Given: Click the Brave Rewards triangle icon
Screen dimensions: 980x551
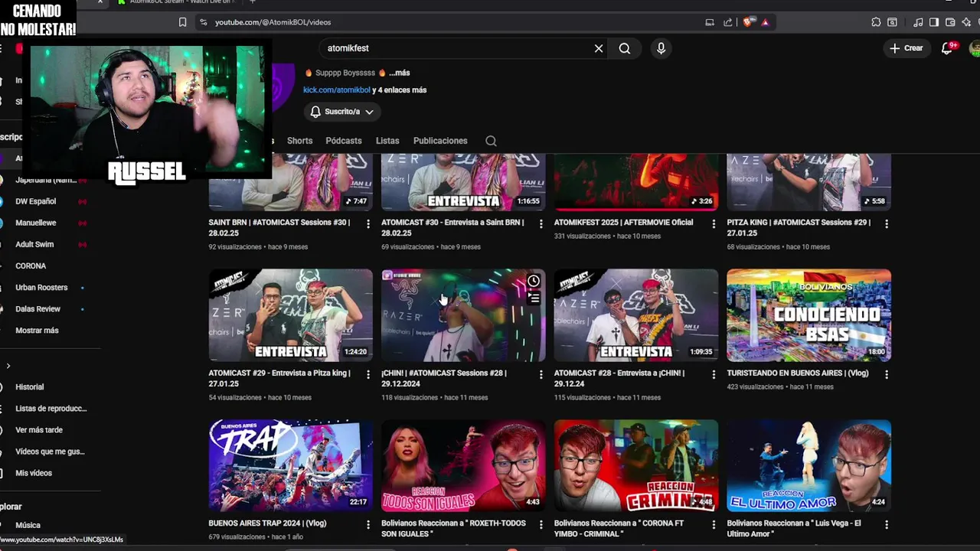Looking at the screenshot, I should point(765,22).
